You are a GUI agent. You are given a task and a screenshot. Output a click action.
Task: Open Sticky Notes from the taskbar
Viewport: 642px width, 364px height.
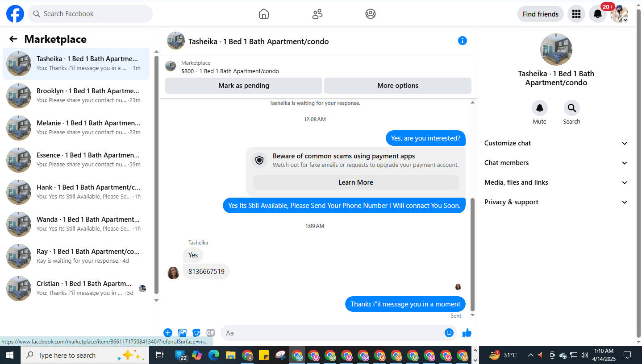[x=264, y=355]
